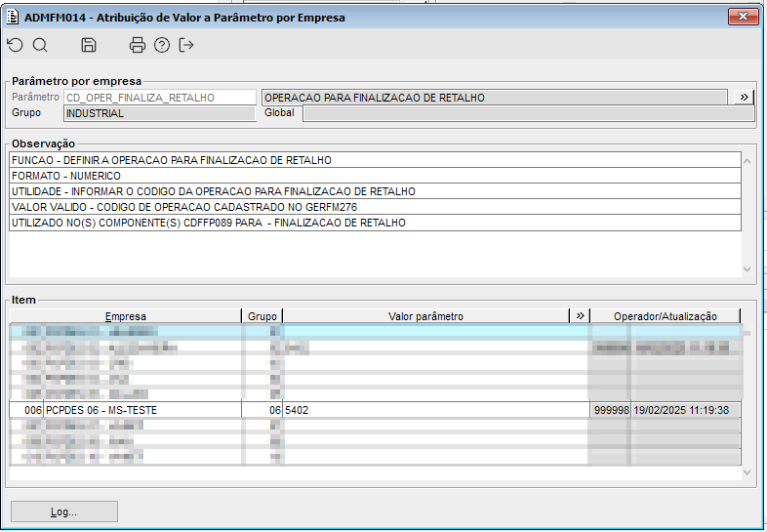Image resolution: width=767 pixels, height=532 pixels.
Task: Print using the printer toolbar icon
Action: tap(137, 45)
